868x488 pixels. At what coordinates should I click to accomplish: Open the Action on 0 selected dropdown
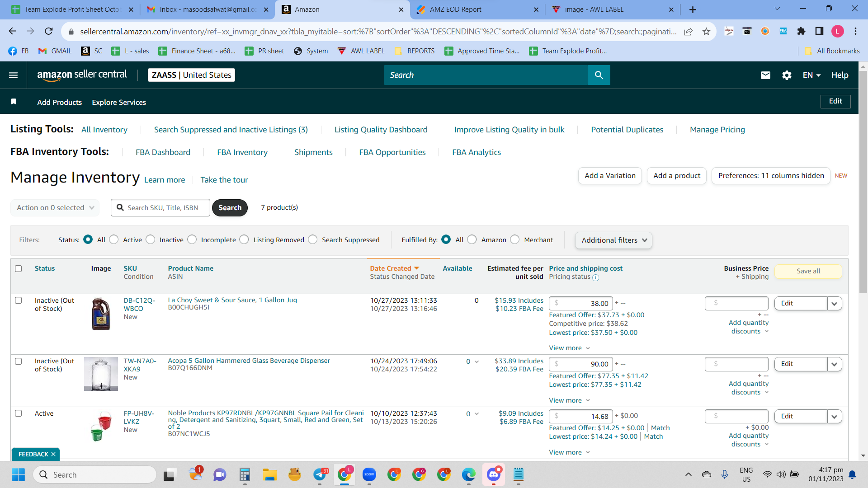(x=55, y=208)
